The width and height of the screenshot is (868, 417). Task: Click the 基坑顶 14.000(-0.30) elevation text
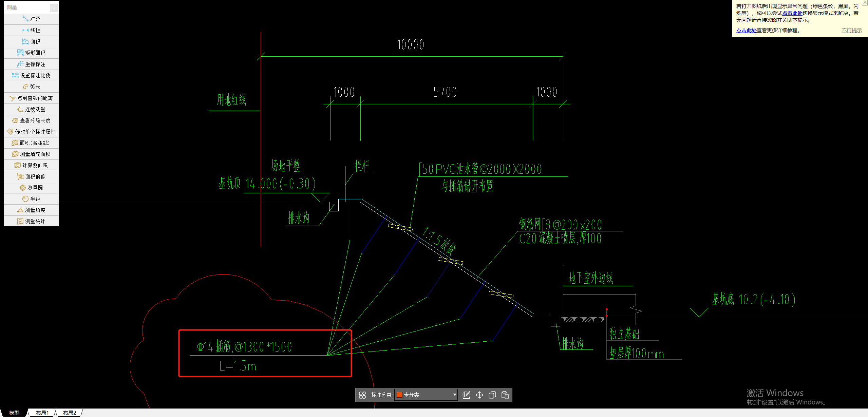(267, 183)
